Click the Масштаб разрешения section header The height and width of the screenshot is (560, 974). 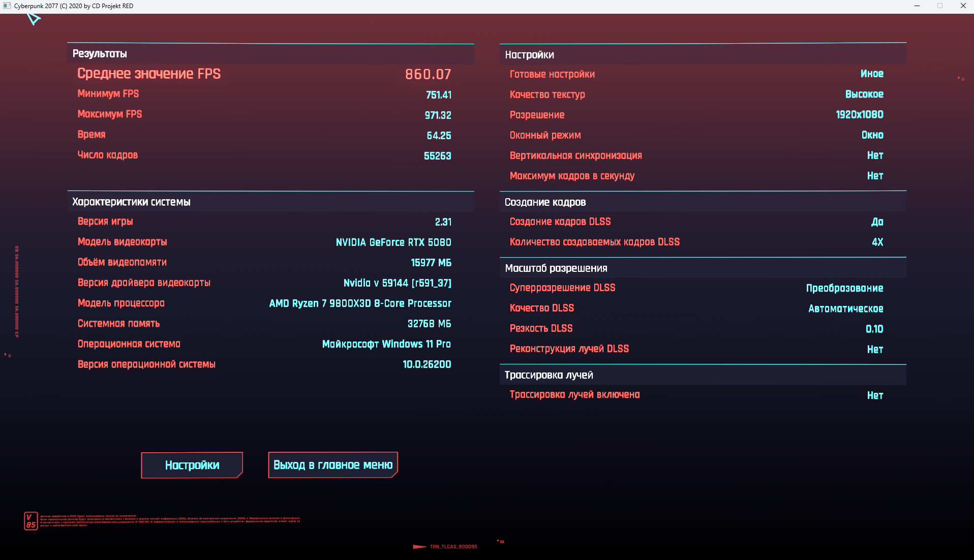click(703, 268)
